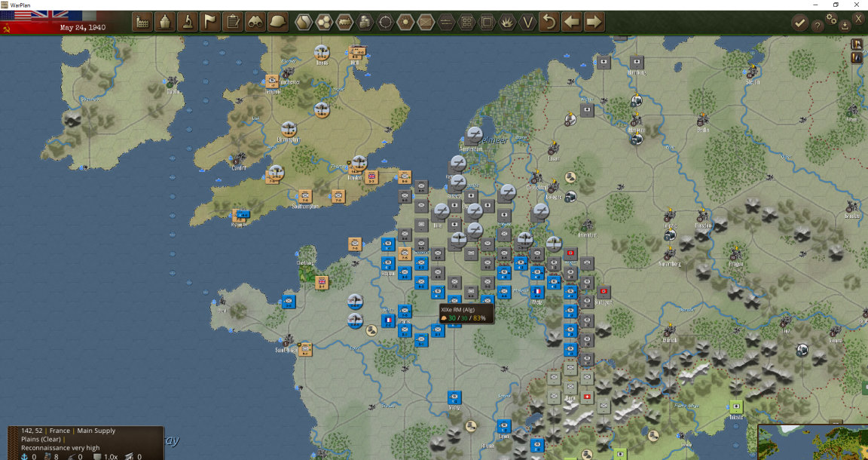Select the previous unit left arrow
The image size is (868, 460).
pos(572,22)
